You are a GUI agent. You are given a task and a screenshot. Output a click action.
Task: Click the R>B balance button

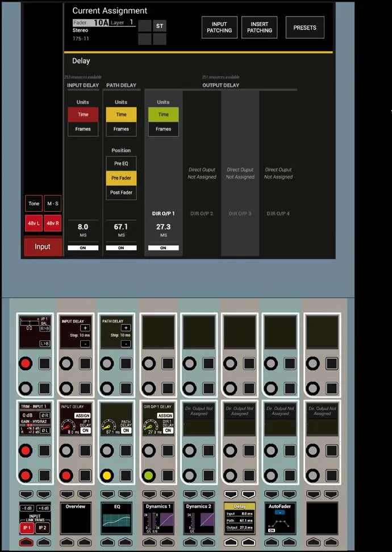pos(45,328)
